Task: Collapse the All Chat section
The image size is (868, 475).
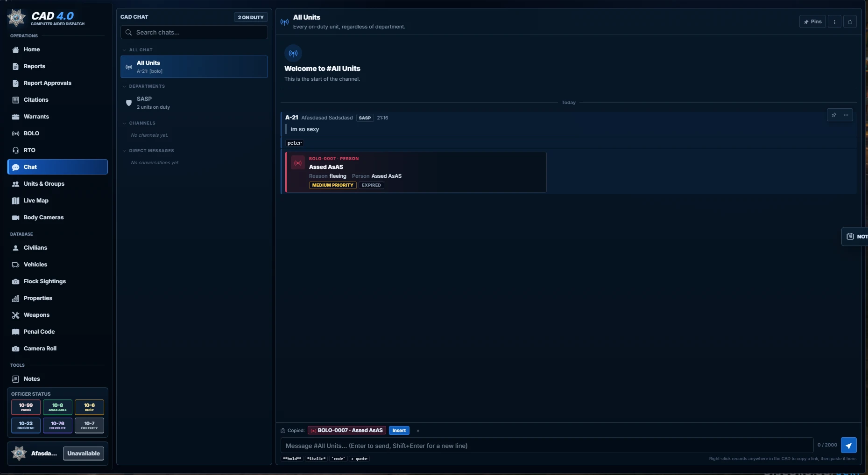Action: point(125,50)
